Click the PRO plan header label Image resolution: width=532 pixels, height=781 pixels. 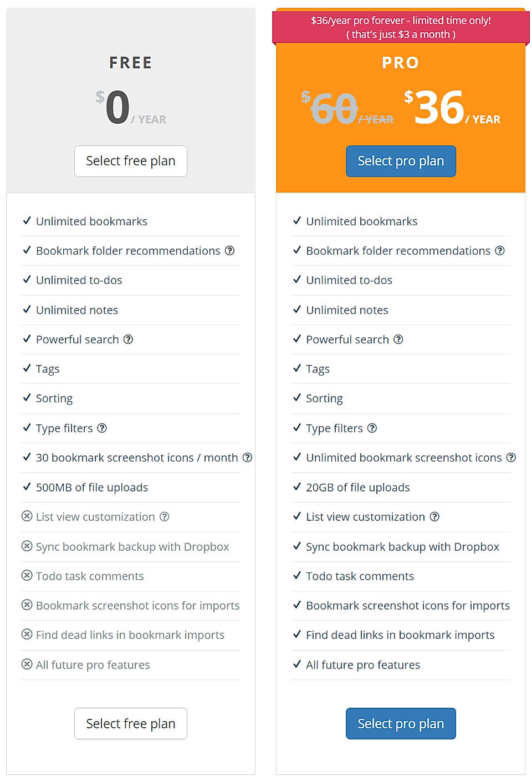tap(400, 63)
